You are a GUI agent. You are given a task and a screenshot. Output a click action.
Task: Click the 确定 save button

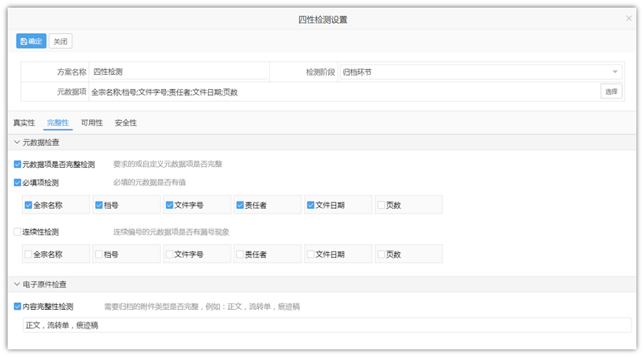(31, 41)
